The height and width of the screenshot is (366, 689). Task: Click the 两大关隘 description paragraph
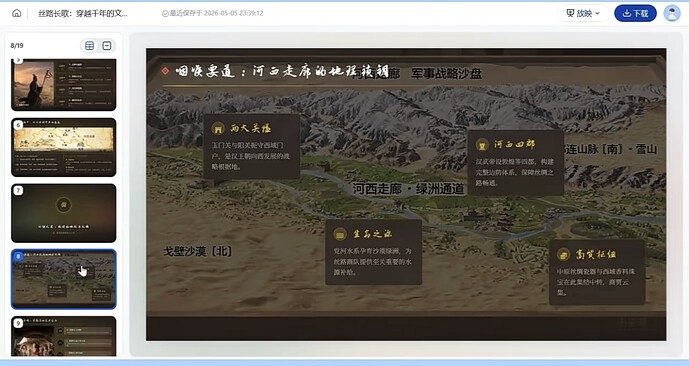tap(250, 156)
